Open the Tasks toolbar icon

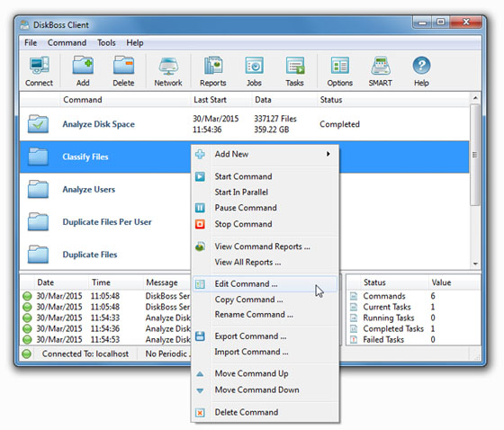(294, 72)
